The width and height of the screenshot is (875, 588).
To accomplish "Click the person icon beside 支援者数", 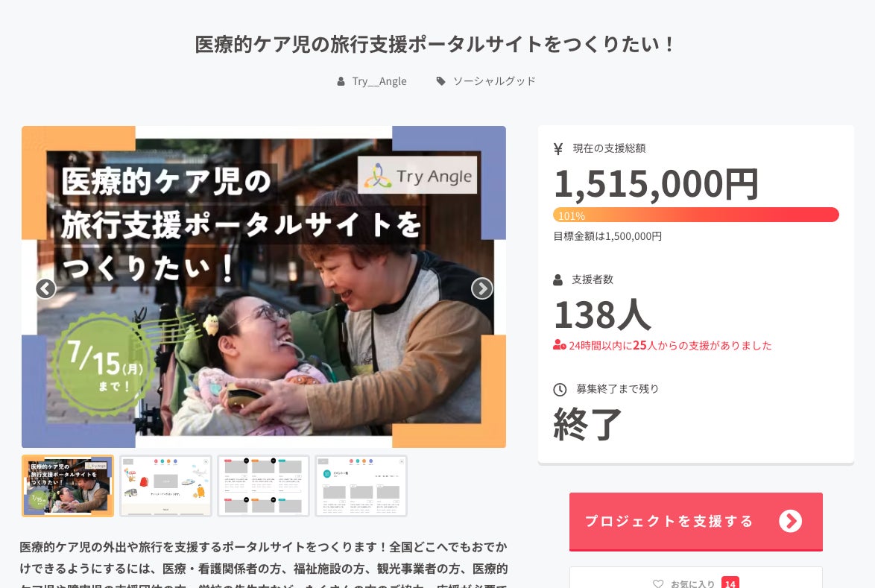I will pyautogui.click(x=557, y=280).
